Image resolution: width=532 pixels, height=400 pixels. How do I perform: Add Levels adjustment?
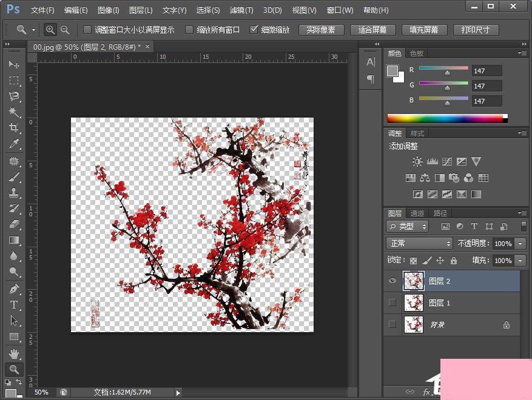432,161
